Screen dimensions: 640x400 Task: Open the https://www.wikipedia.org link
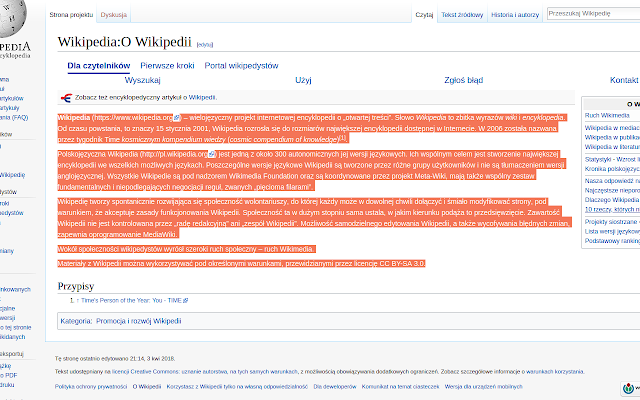(x=133, y=118)
